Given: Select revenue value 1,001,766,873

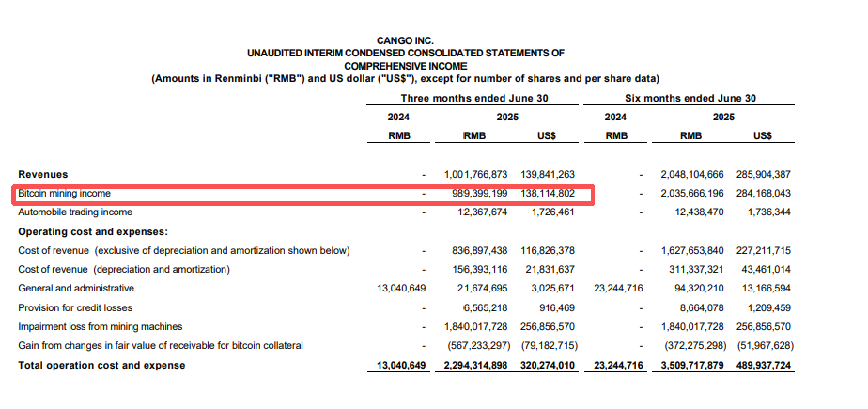Looking at the screenshot, I should pyautogui.click(x=475, y=174).
